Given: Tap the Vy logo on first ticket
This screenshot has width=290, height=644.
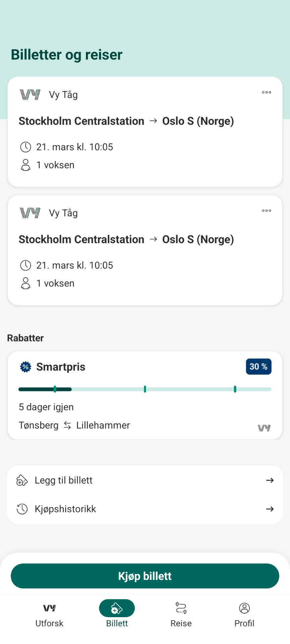Looking at the screenshot, I should point(30,95).
